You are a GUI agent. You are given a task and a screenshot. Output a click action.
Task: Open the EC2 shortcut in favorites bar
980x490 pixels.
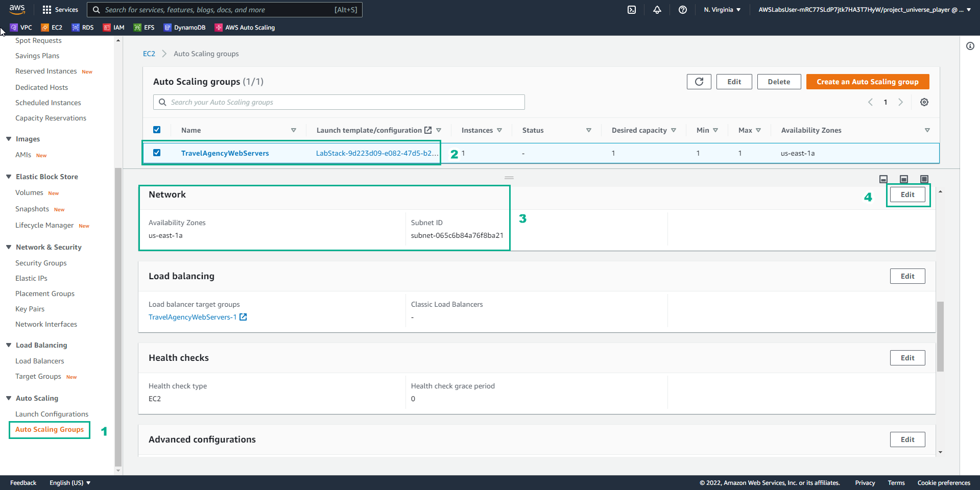(52, 28)
